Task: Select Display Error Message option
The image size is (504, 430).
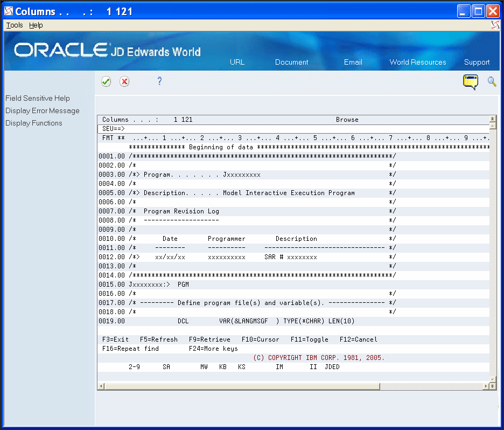Action: click(43, 110)
